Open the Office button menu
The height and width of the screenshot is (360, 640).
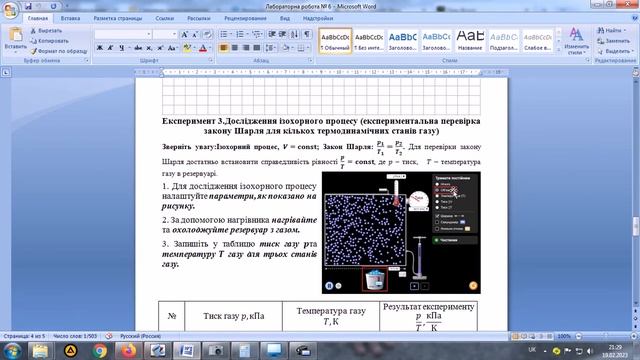click(x=10, y=10)
